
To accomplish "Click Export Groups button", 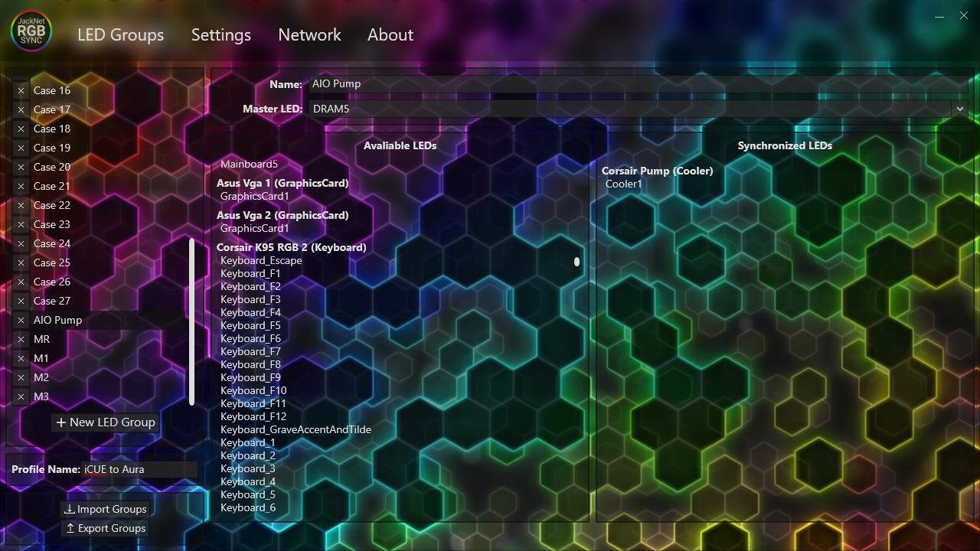I will [106, 528].
